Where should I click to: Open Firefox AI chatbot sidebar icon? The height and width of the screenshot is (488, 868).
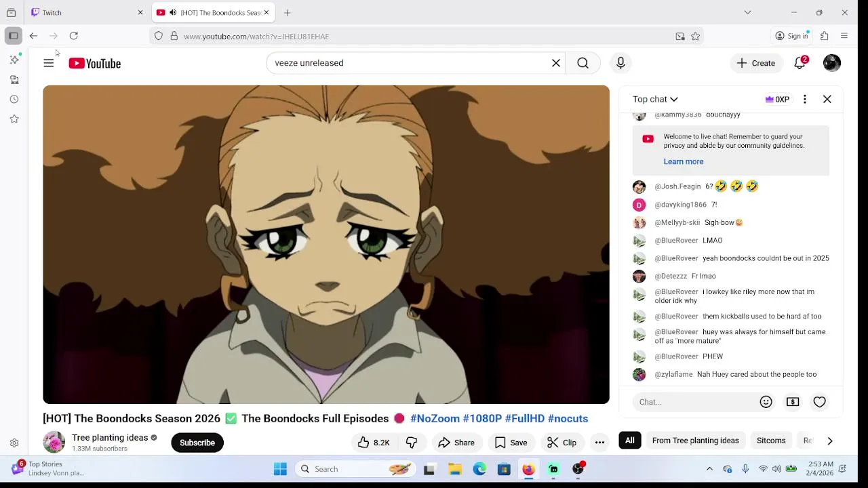(14, 60)
